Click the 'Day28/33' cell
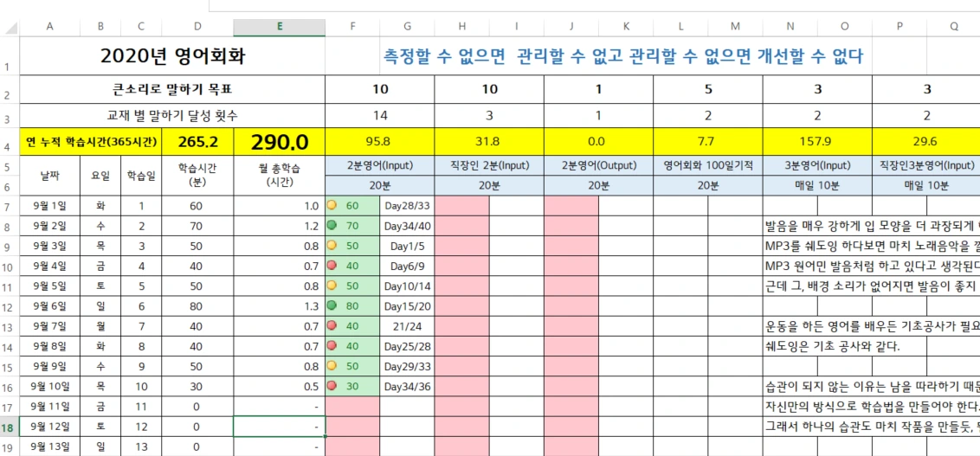This screenshot has width=980, height=456. [x=407, y=205]
